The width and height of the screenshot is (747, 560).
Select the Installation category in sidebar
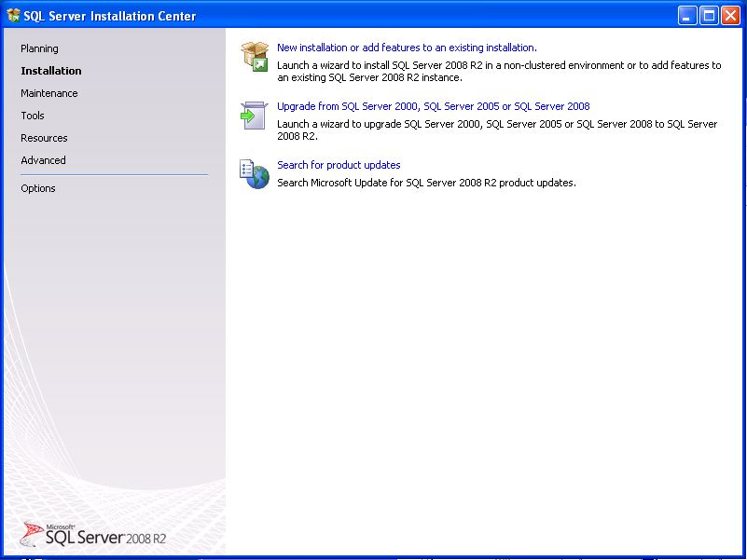pyautogui.click(x=51, y=71)
